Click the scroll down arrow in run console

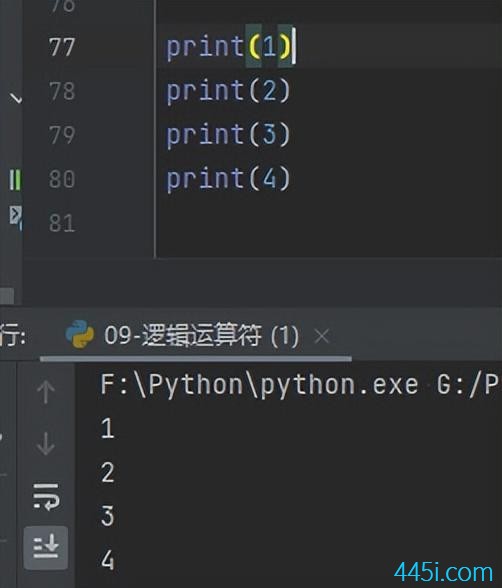click(46, 444)
